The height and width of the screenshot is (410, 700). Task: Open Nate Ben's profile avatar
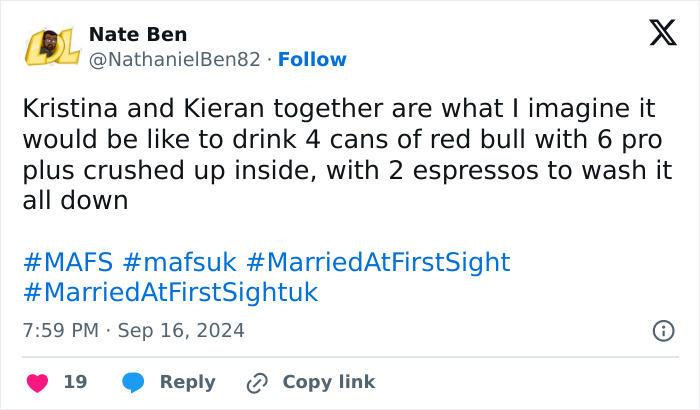pyautogui.click(x=46, y=47)
